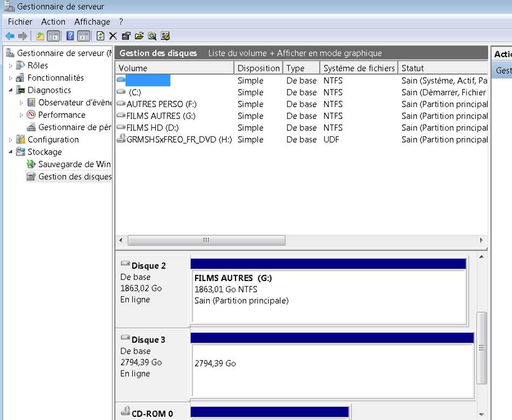This screenshot has width=512, height=420.
Task: Click the Volume column header
Action: click(174, 68)
